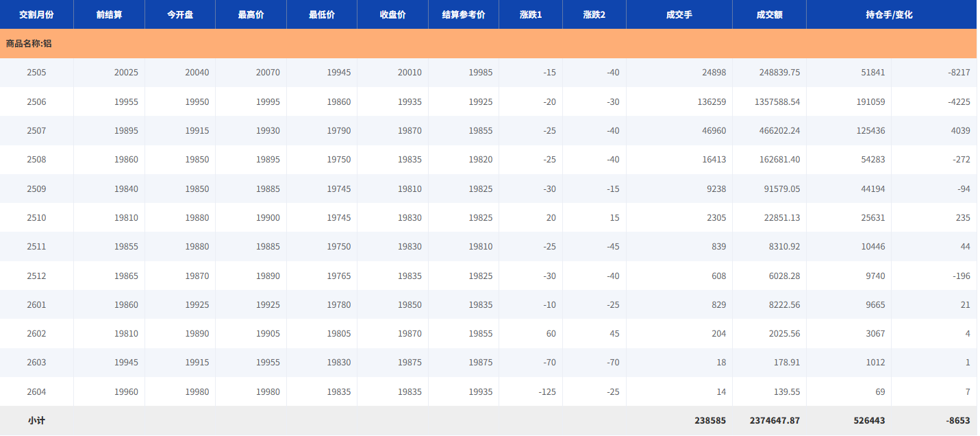The image size is (980, 436).
Task: Click the 结算参考价 column header
Action: pyautogui.click(x=464, y=14)
